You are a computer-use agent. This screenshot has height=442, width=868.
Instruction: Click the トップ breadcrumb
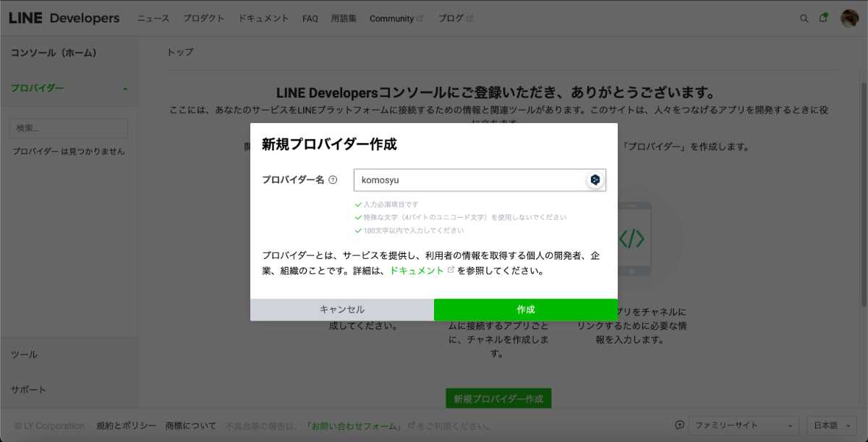[180, 52]
